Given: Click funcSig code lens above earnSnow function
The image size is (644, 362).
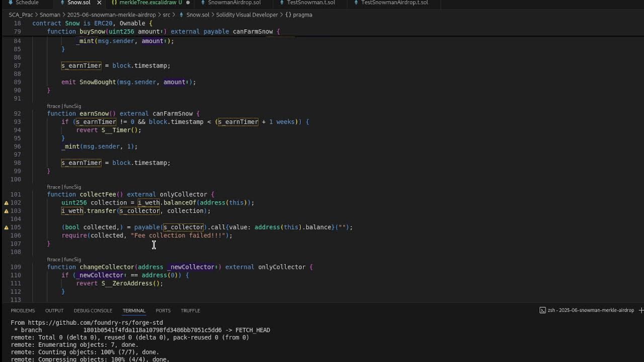Looking at the screenshot, I should [72, 106].
